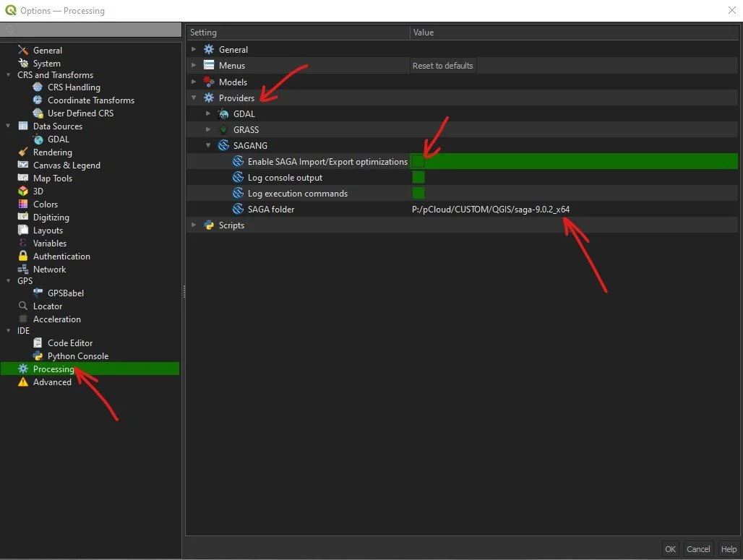Click Reset to defaults for Menus
743x560 pixels.
coord(442,66)
